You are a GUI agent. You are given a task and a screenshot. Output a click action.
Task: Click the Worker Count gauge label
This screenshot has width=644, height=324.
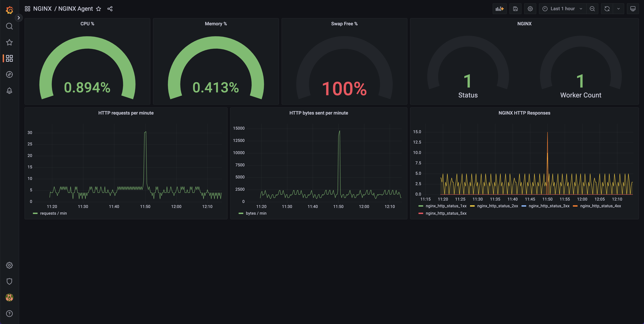pyautogui.click(x=581, y=95)
